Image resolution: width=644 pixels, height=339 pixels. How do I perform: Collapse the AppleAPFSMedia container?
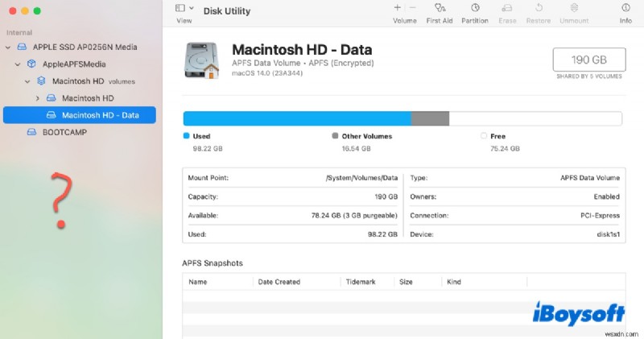18,64
